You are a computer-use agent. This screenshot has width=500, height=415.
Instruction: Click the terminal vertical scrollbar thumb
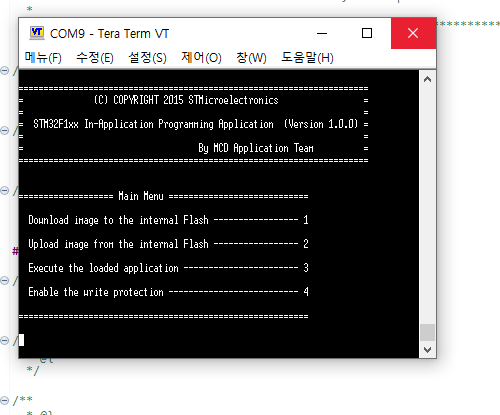click(427, 332)
